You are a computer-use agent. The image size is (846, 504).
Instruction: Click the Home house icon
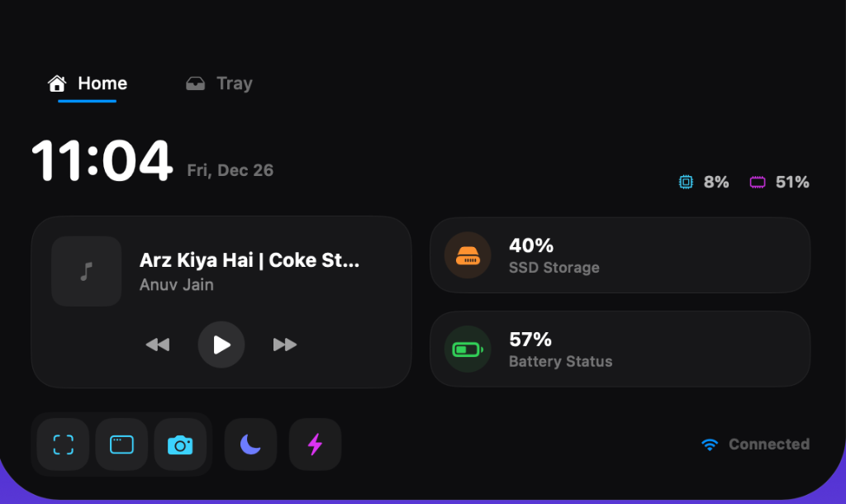point(57,83)
